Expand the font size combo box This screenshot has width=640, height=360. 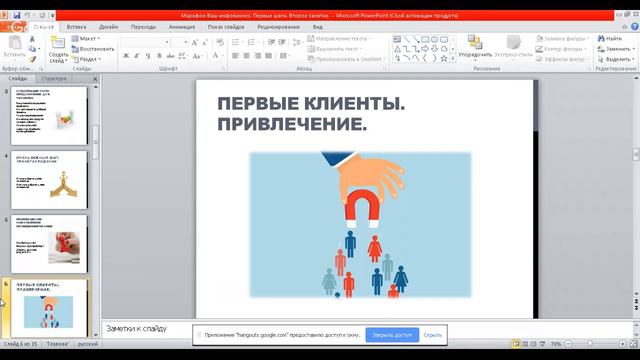[x=186, y=42]
